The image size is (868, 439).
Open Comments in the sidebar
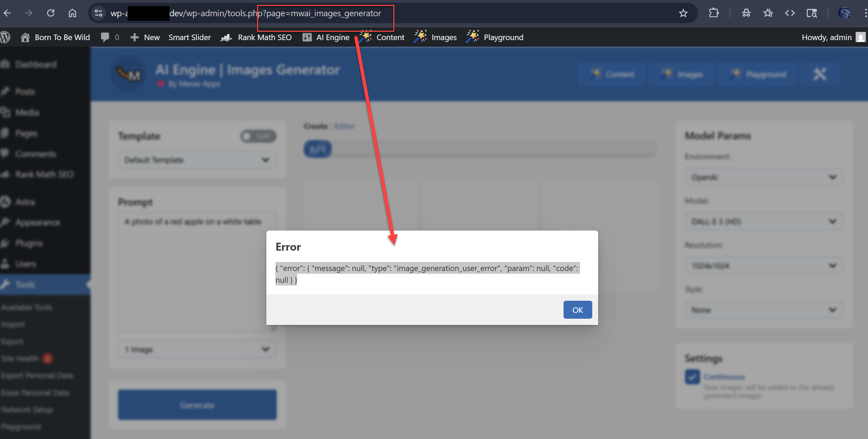pos(35,153)
